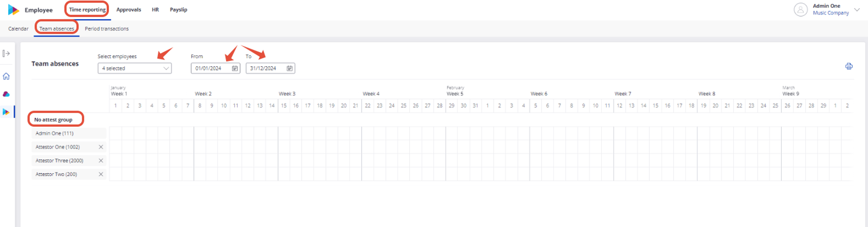868x227 pixels.
Task: Open the Payslip tab
Action: (x=179, y=9)
